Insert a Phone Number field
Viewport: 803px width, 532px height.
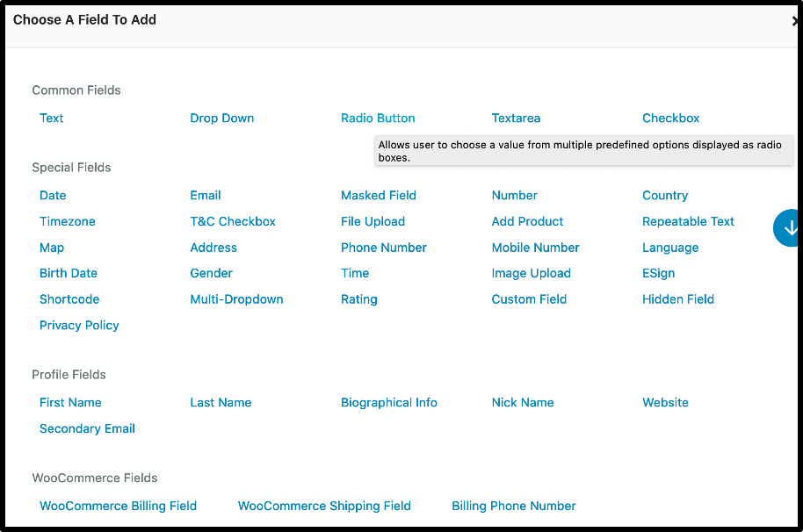pos(383,248)
